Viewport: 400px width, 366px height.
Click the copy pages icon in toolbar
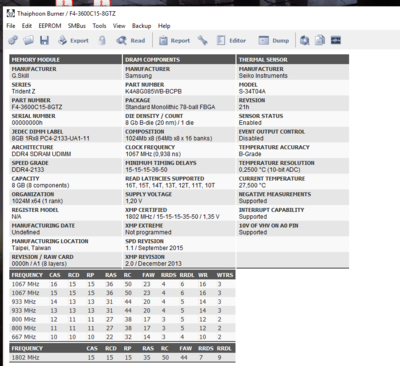click(320, 40)
